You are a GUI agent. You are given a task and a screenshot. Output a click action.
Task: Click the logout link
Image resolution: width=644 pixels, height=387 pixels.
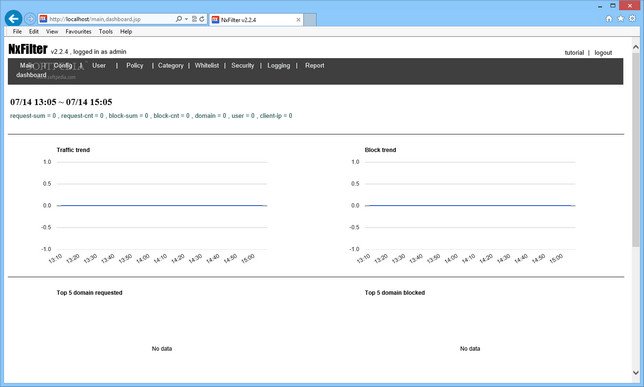coord(603,53)
